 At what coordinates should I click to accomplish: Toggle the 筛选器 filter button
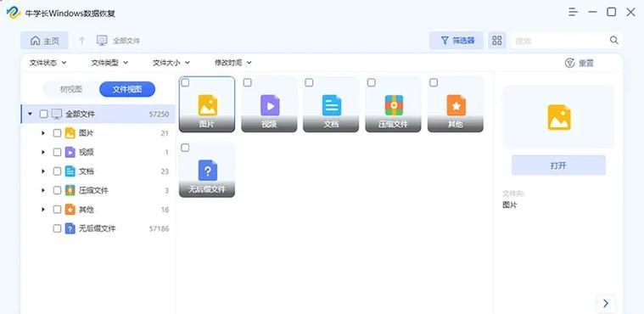(456, 40)
